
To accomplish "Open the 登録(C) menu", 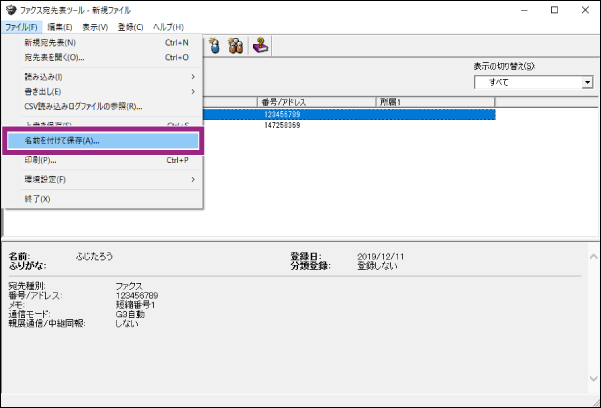I will 131,26.
